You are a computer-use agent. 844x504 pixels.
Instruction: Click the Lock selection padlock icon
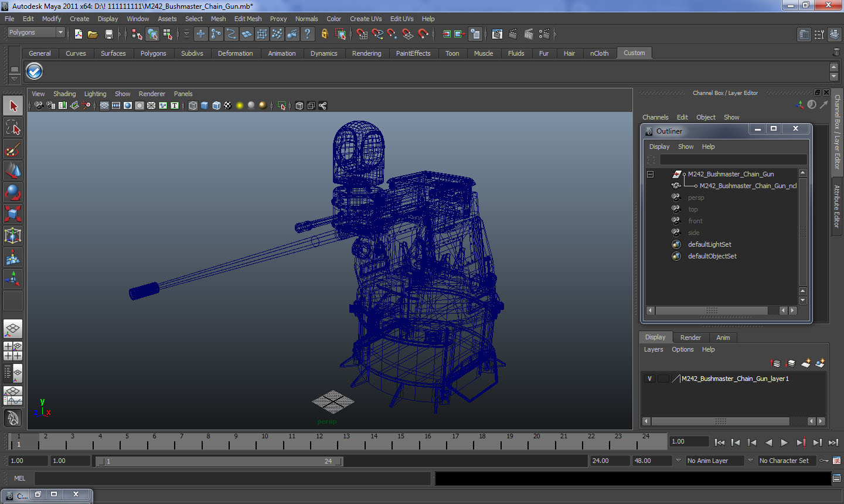pos(324,35)
